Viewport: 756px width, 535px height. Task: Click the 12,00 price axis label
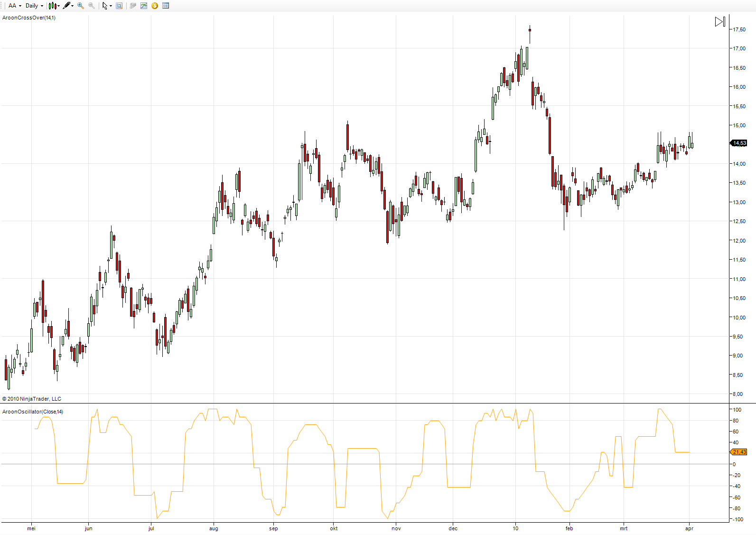point(739,241)
